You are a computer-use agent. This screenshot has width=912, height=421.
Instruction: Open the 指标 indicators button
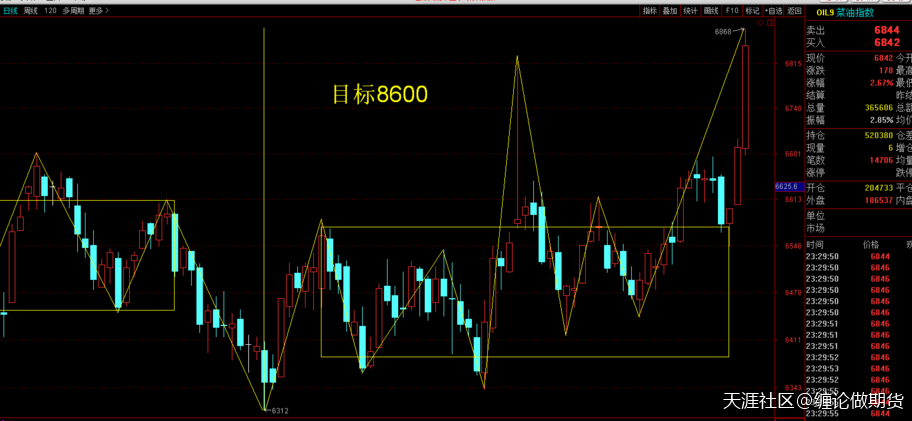pos(650,11)
